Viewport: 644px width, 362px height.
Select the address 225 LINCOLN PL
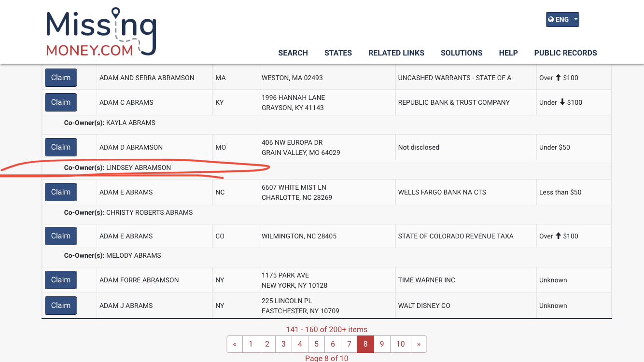[287, 301]
